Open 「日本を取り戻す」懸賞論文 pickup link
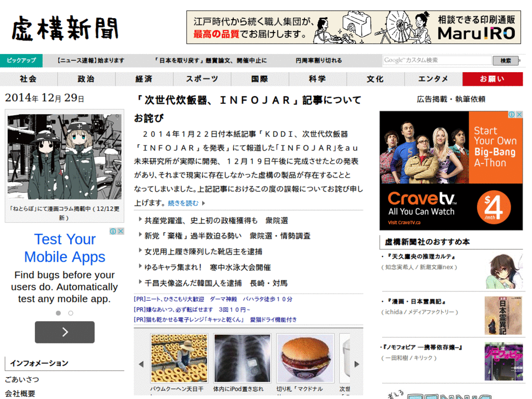This screenshot has width=532, height=399. [210, 60]
